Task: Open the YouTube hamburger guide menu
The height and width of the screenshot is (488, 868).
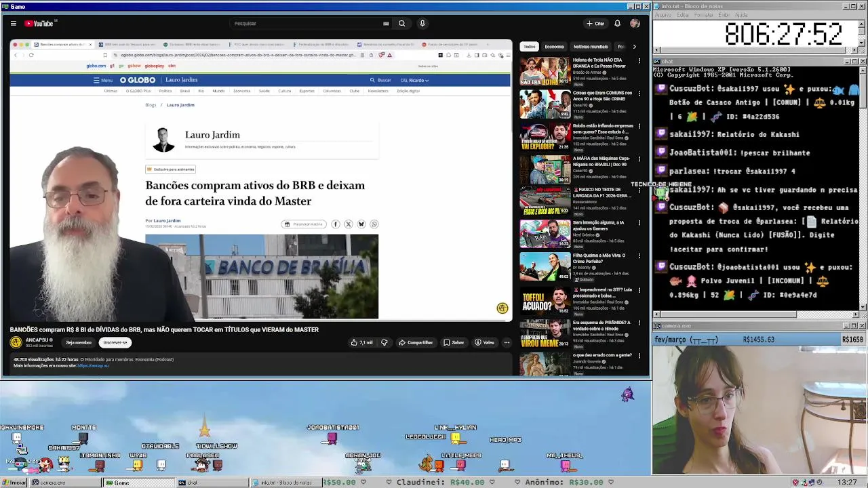Action: tap(13, 23)
